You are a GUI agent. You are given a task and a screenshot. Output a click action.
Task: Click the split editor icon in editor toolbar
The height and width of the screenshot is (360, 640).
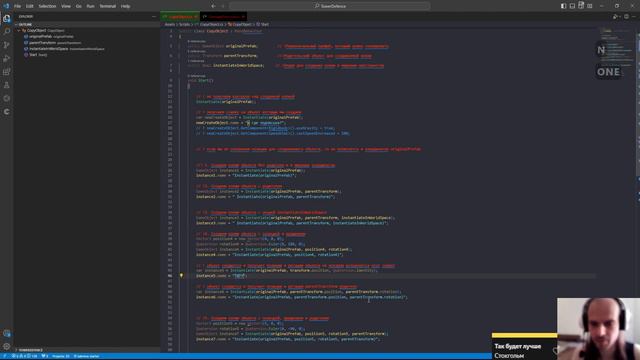[x=626, y=17]
